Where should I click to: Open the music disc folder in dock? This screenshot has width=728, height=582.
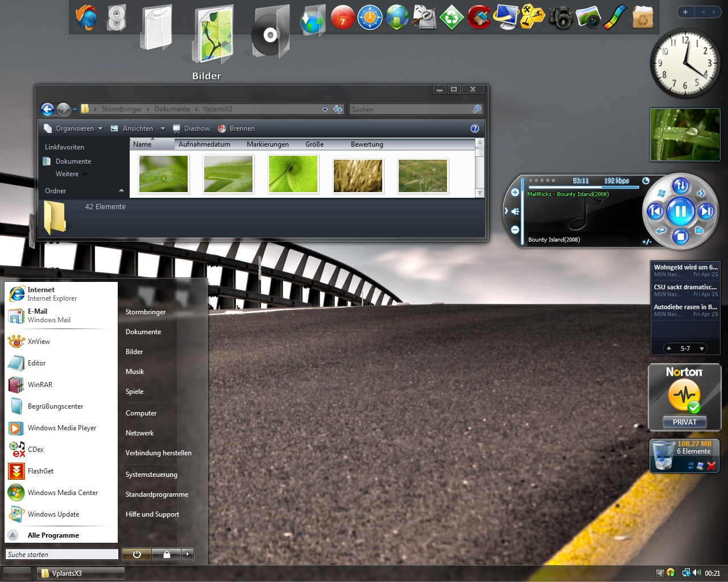271,32
